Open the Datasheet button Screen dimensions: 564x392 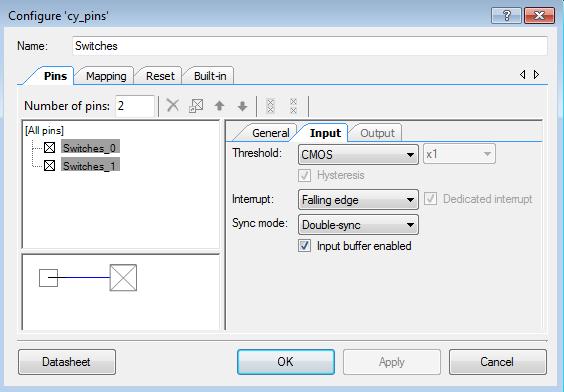tap(67, 362)
